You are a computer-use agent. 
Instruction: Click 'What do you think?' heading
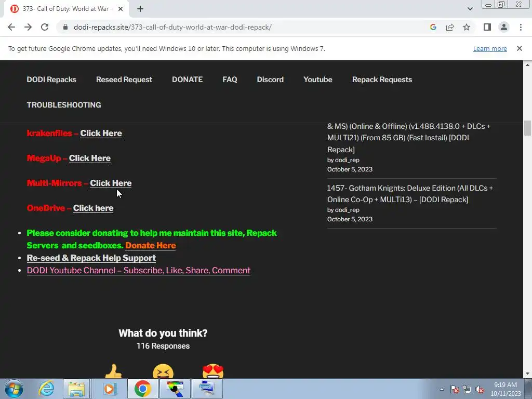point(163,333)
